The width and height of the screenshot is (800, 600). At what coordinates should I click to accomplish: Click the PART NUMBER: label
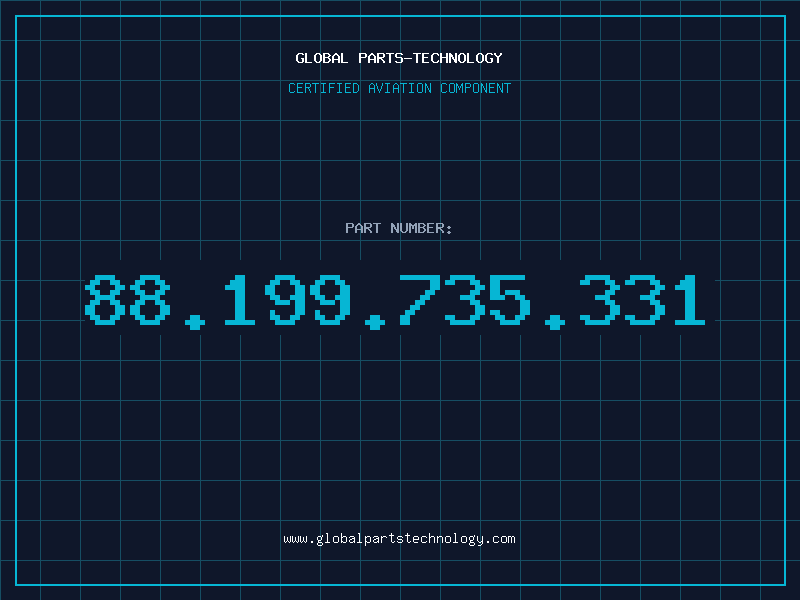[398, 228]
